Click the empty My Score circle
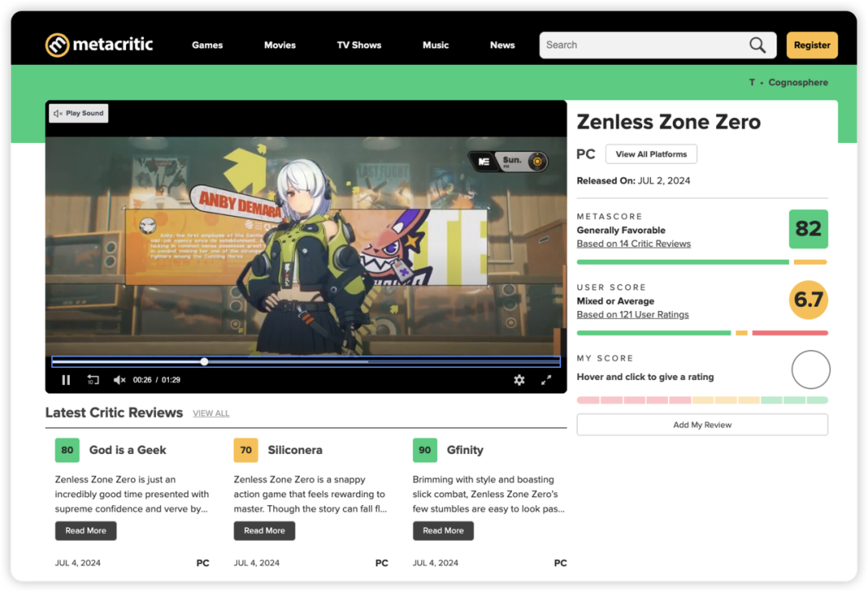868x592 pixels. (811, 369)
